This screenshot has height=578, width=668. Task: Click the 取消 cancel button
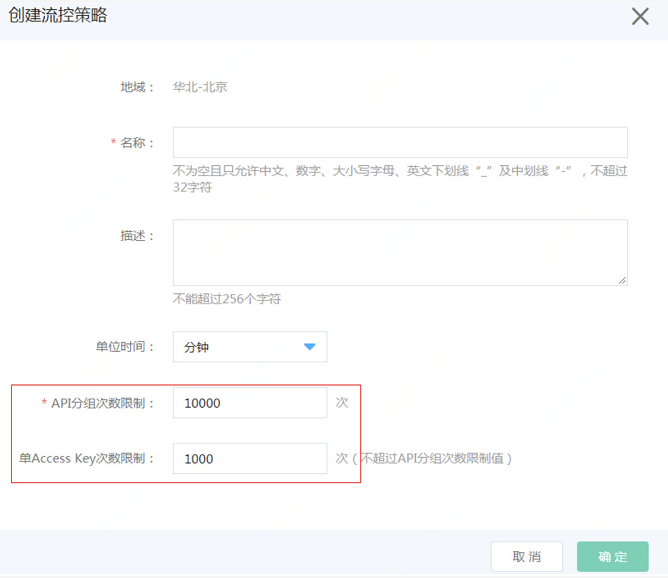pos(527,556)
